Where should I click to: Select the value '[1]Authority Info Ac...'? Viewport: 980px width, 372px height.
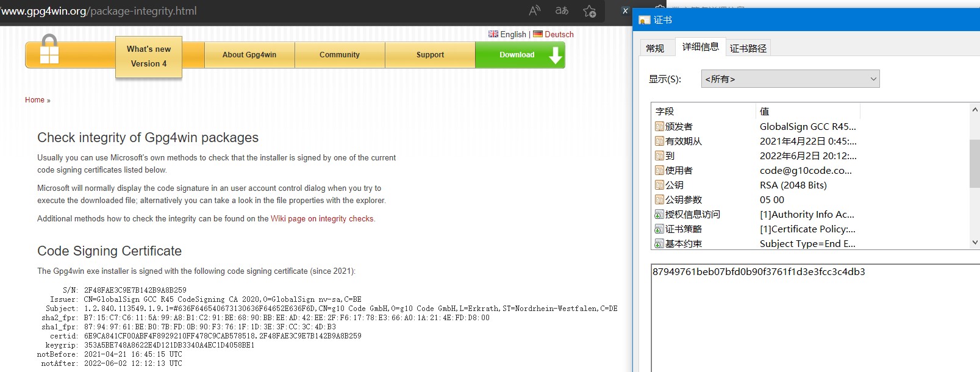pyautogui.click(x=807, y=214)
